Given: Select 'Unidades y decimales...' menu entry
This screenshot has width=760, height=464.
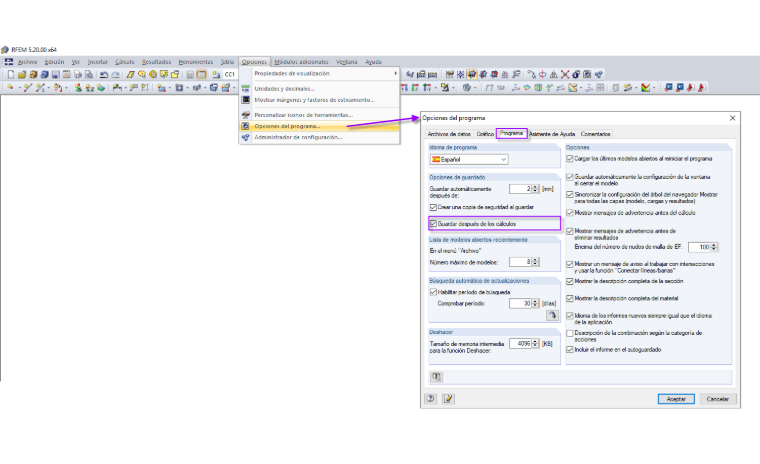Looking at the screenshot, I should [x=285, y=89].
